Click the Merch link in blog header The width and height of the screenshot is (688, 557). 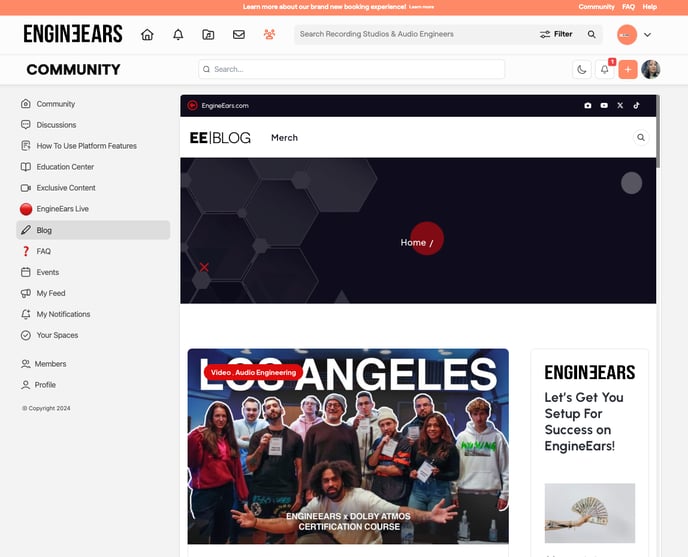[x=284, y=138]
